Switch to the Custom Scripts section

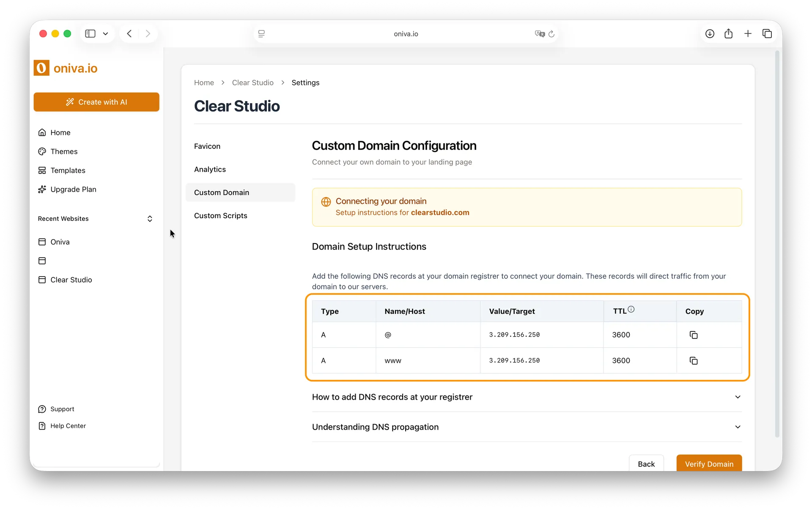coord(221,216)
